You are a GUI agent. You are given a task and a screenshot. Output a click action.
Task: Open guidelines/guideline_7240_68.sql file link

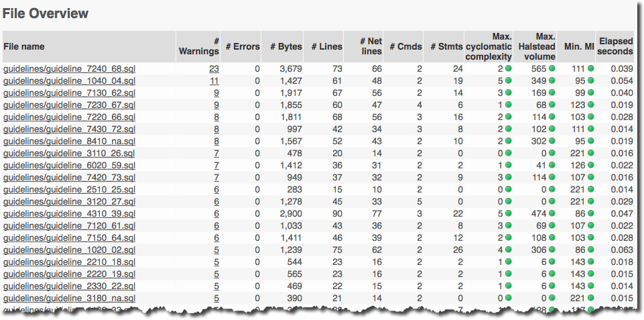pyautogui.click(x=70, y=68)
